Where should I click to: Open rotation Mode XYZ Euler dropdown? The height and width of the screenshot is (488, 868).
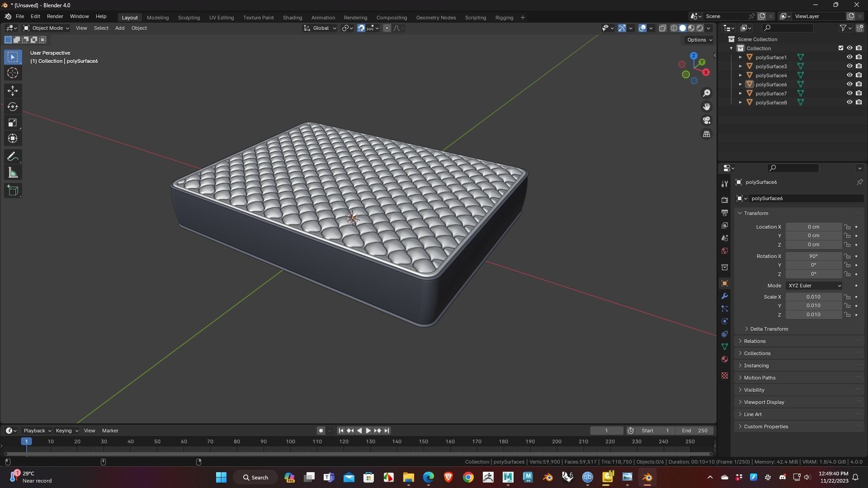tap(814, 286)
